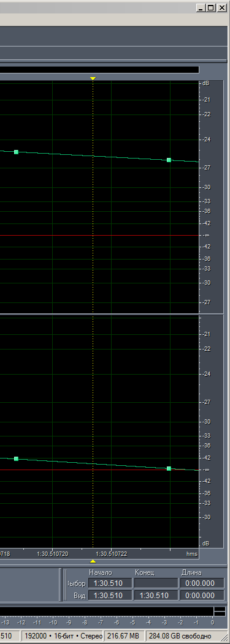This screenshot has height=644, width=230.
Task: Select the left sample point in the lower channel
Action: (x=17, y=459)
